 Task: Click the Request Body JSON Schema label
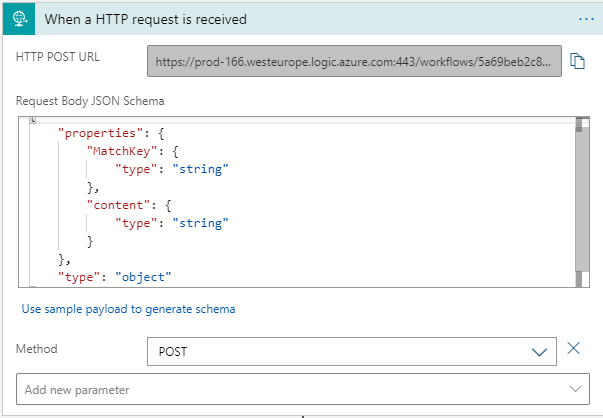click(x=90, y=101)
